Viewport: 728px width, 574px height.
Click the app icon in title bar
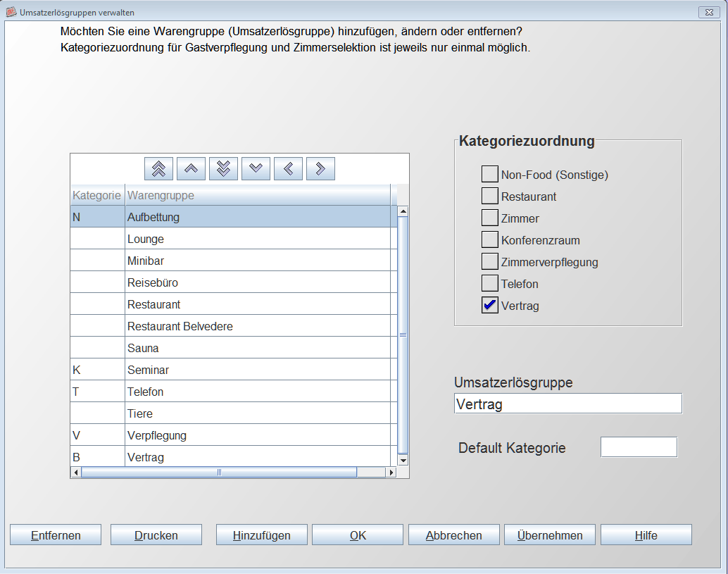(11, 12)
